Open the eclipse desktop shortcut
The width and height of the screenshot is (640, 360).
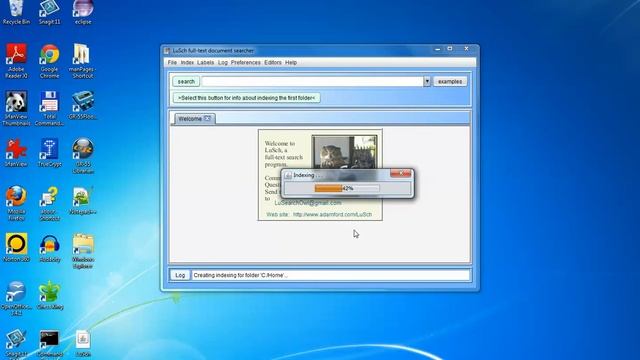coord(83,13)
